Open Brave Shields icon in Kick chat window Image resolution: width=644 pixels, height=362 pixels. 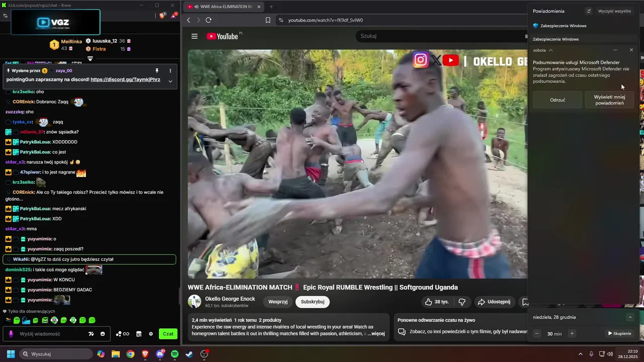[x=163, y=16]
